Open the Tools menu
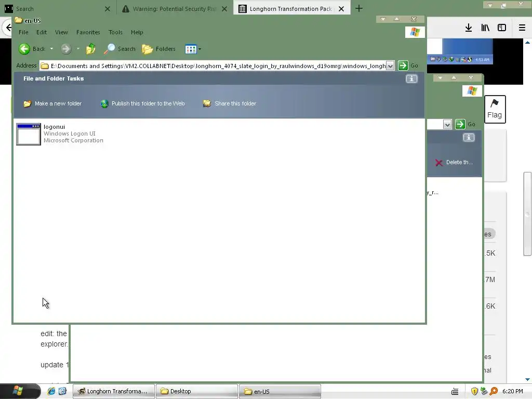This screenshot has width=532, height=399. (115, 32)
